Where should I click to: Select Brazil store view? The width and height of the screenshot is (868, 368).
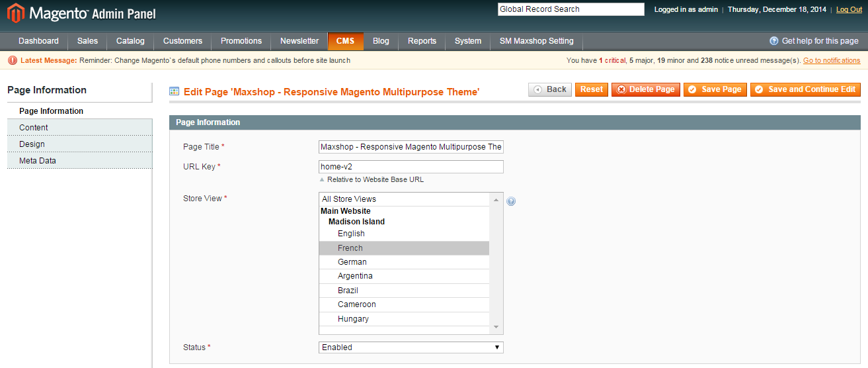pyautogui.click(x=404, y=291)
